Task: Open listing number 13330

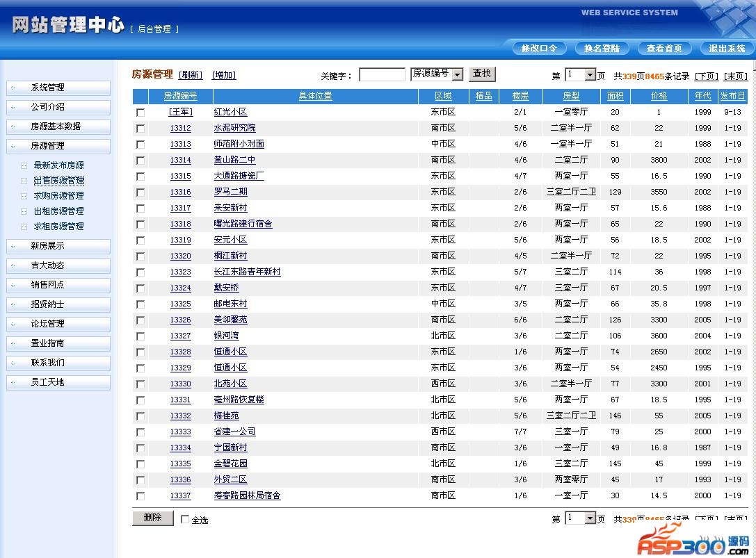Action: coord(180,384)
